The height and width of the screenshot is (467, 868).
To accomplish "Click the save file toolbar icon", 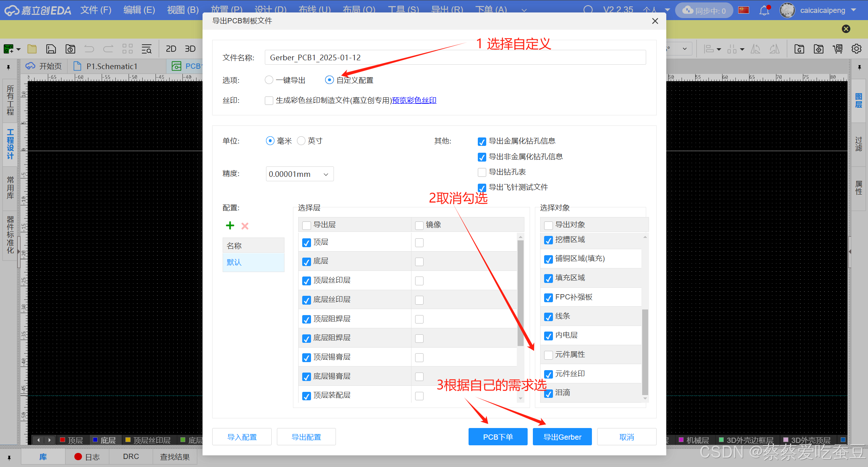I will 51,49.
